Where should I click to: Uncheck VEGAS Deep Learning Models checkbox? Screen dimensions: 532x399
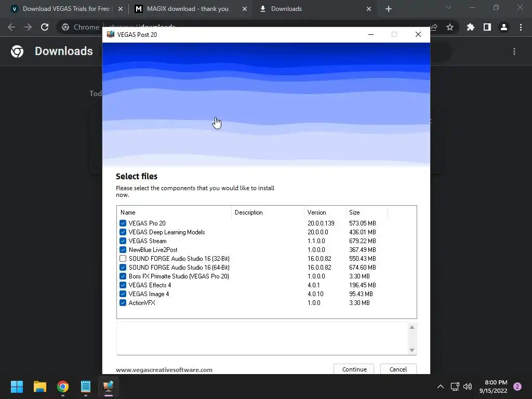tap(123, 232)
